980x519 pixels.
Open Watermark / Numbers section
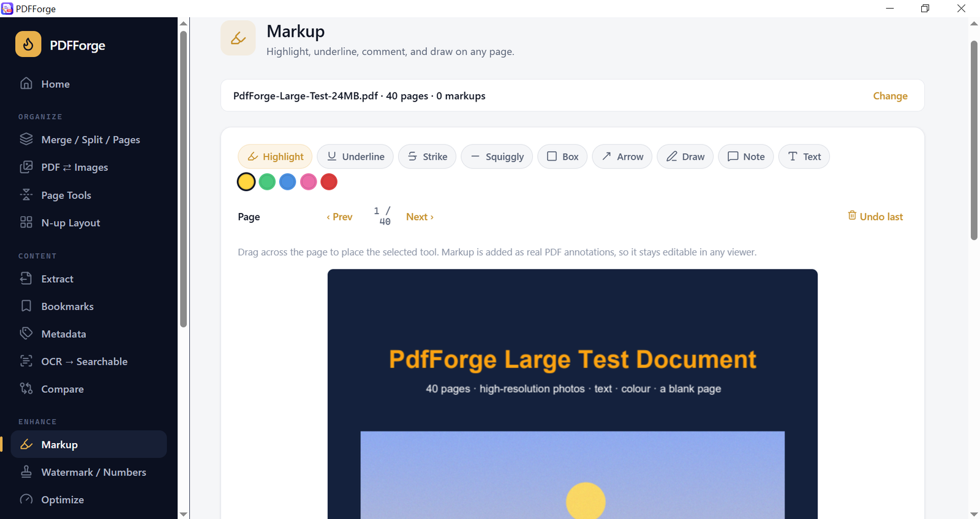click(x=89, y=472)
